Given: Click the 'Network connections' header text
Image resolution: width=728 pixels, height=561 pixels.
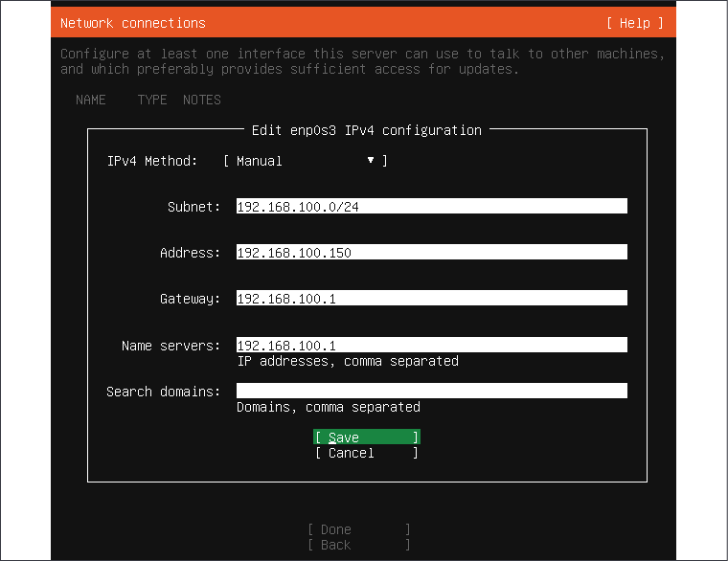Looking at the screenshot, I should click(x=133, y=23).
